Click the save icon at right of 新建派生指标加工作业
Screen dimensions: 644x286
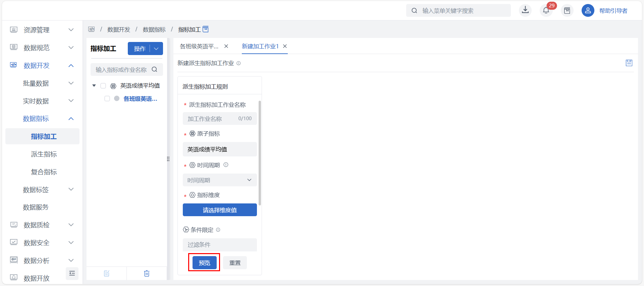(x=629, y=63)
